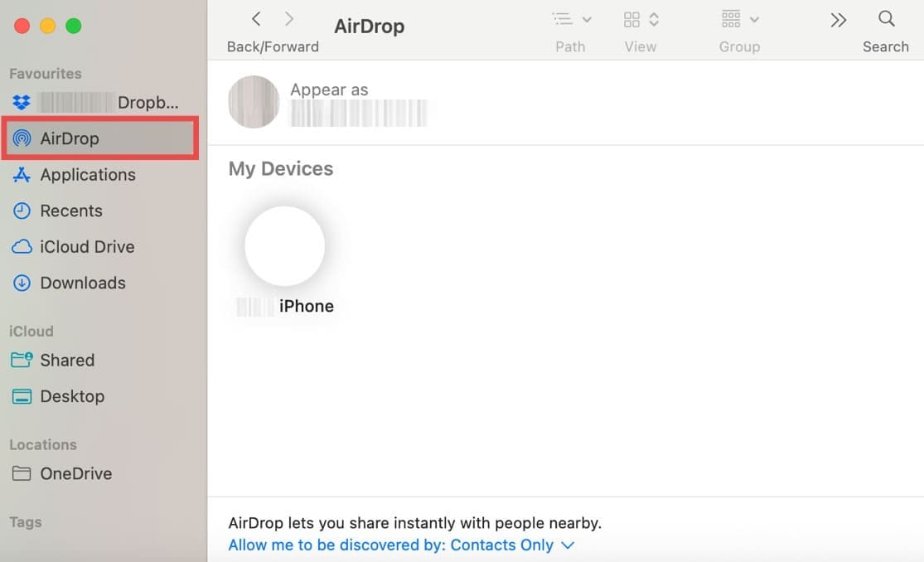Click the Recents clock icon
Image resolution: width=924 pixels, height=562 pixels.
tap(22, 211)
